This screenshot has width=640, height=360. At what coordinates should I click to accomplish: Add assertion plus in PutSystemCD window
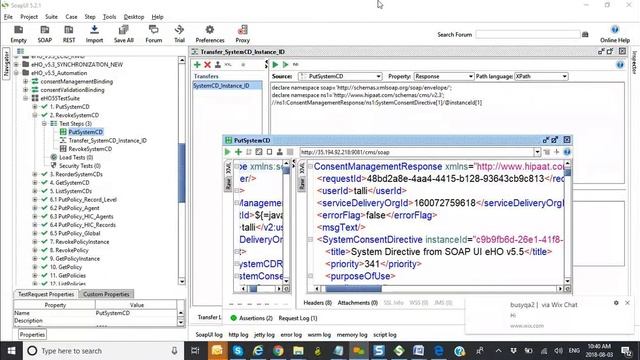pos(238,152)
